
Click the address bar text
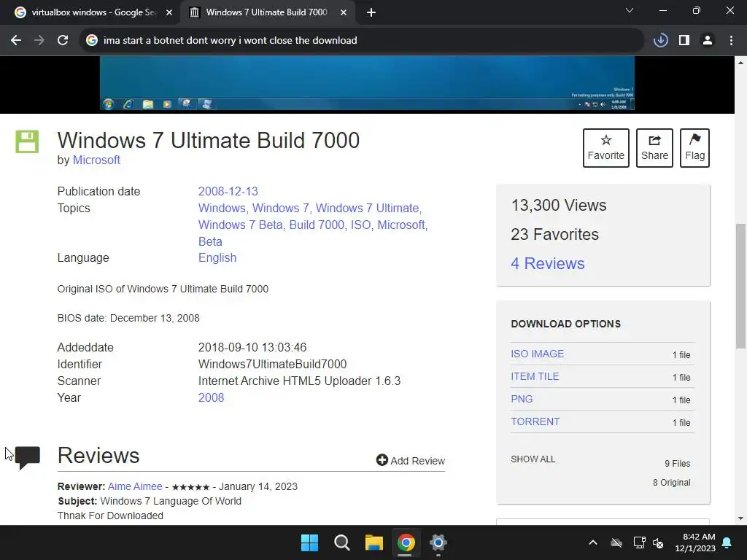pos(230,41)
